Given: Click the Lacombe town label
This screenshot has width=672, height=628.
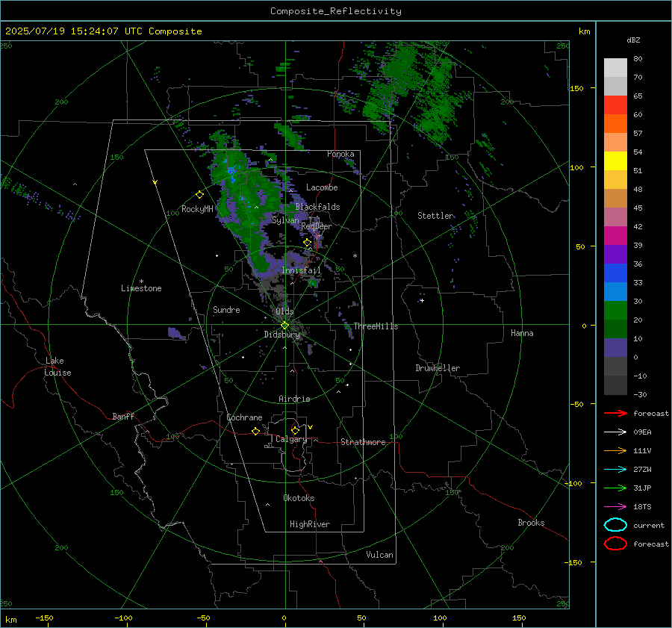Looking at the screenshot, I should tap(322, 187).
